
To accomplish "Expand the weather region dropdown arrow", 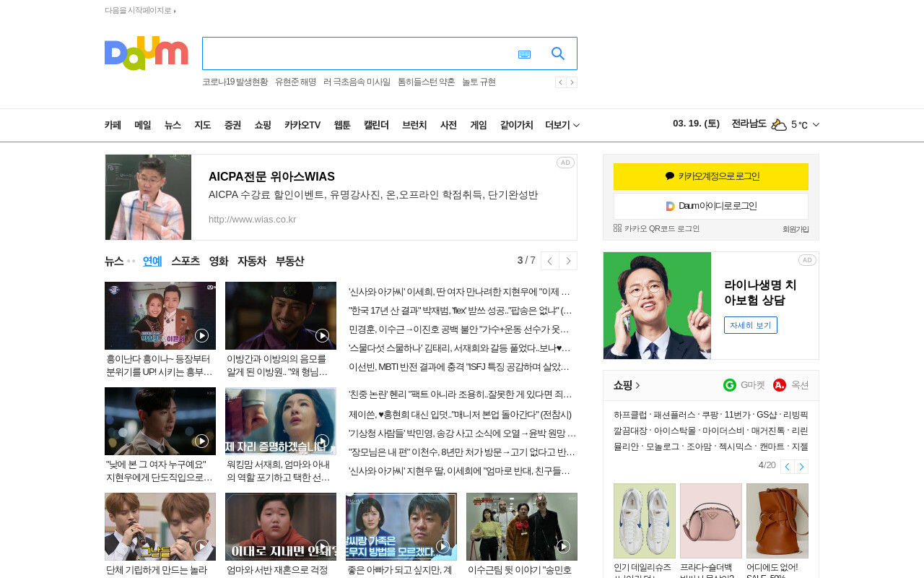I will [816, 124].
